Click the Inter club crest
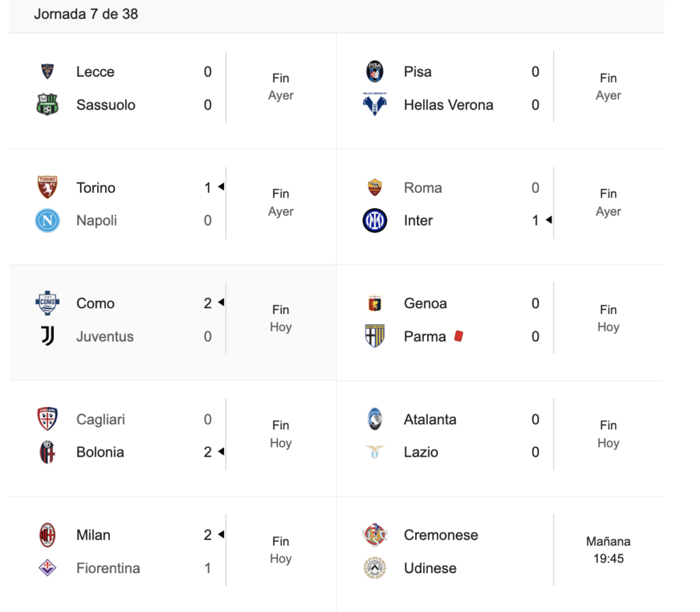 (375, 221)
